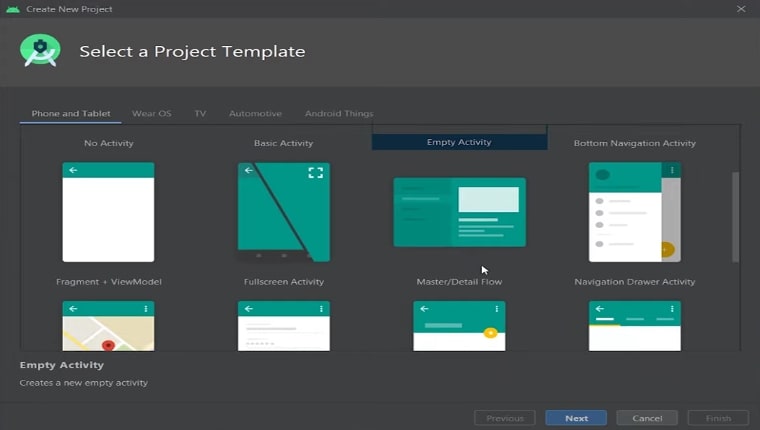The width and height of the screenshot is (760, 430).
Task: Choose the Fragment + ViewModel map thumbnail
Action: (108, 326)
